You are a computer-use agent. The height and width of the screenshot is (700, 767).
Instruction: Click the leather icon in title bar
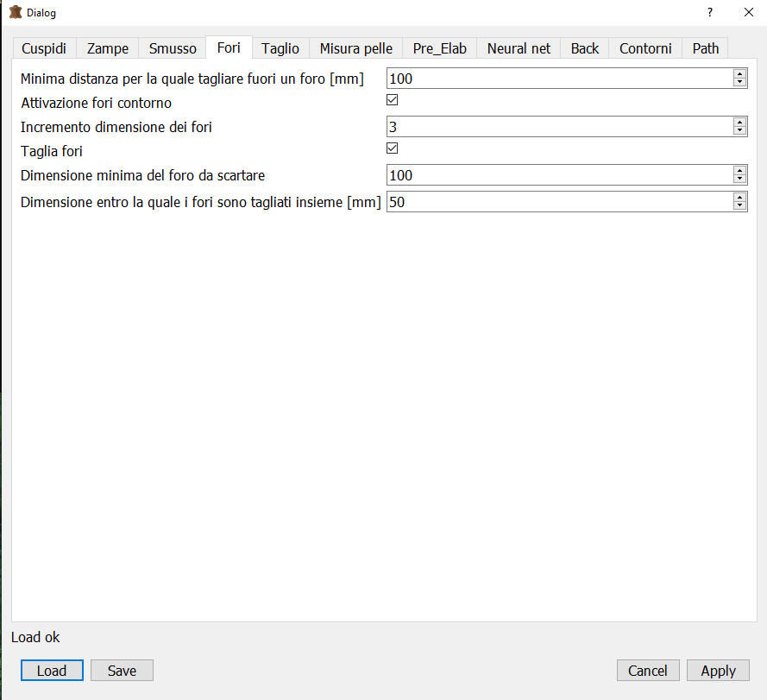click(x=15, y=13)
